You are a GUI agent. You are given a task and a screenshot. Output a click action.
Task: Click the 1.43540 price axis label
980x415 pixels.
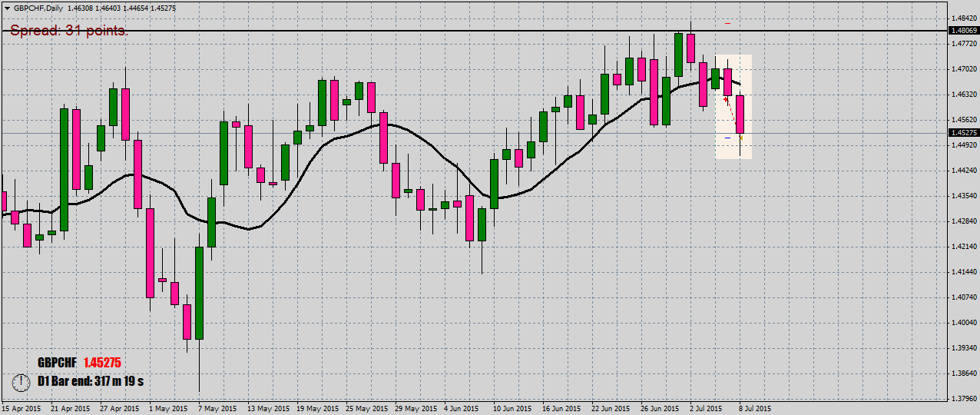click(x=964, y=195)
